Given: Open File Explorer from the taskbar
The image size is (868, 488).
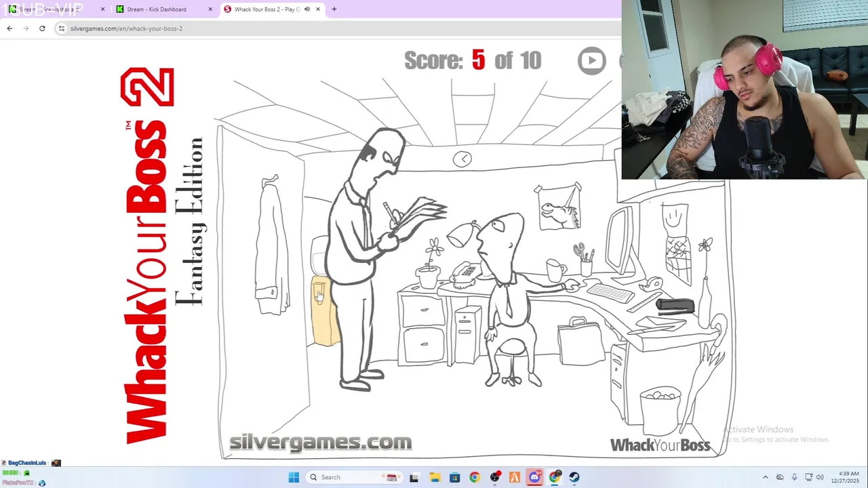Looking at the screenshot, I should click(434, 477).
